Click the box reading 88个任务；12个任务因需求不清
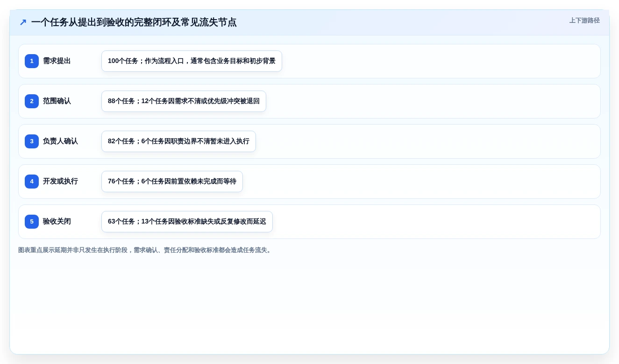The height and width of the screenshot is (364, 619). click(184, 101)
